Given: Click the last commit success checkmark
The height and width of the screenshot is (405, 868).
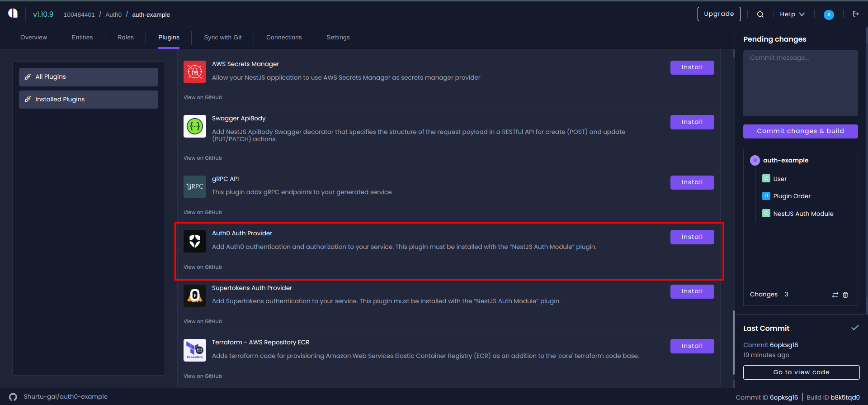Looking at the screenshot, I should 855,328.
